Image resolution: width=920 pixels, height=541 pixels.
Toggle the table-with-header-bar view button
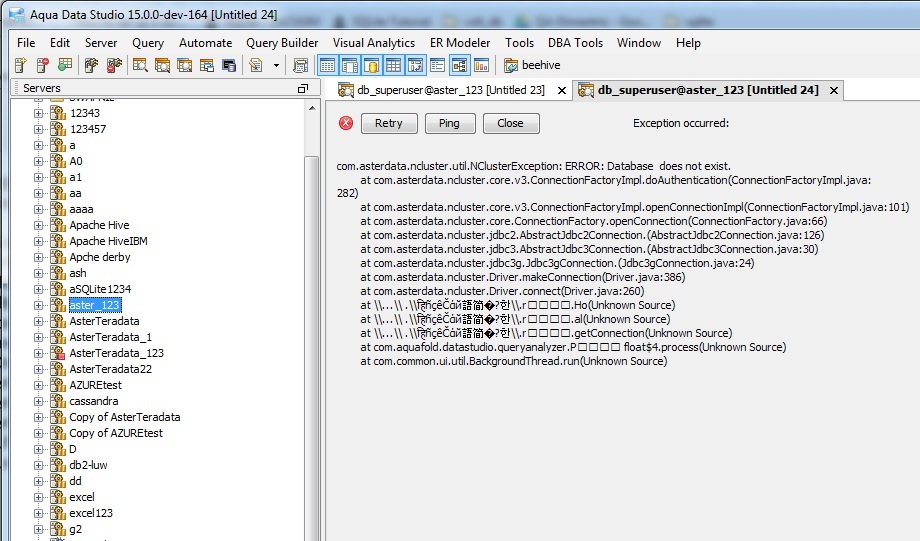tap(327, 65)
